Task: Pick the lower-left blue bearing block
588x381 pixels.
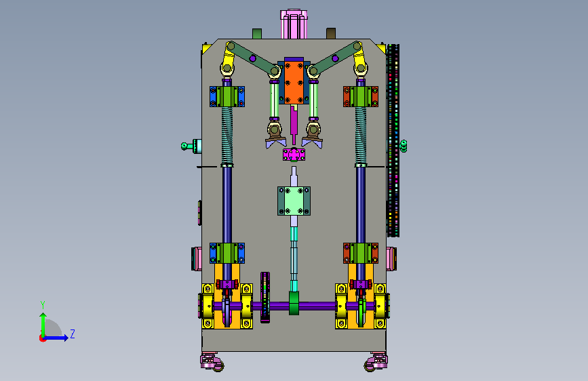Action: pos(227,253)
